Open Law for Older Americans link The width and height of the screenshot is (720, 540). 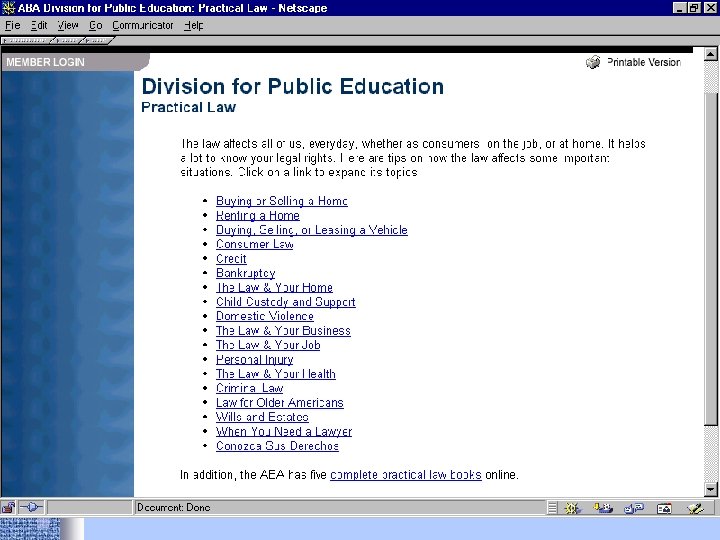click(x=280, y=403)
